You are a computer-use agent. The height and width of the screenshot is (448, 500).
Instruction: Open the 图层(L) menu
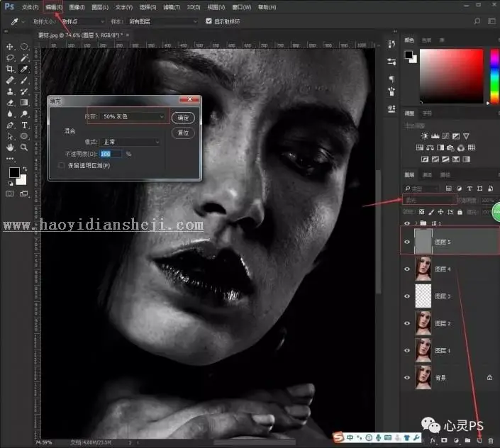click(x=100, y=7)
